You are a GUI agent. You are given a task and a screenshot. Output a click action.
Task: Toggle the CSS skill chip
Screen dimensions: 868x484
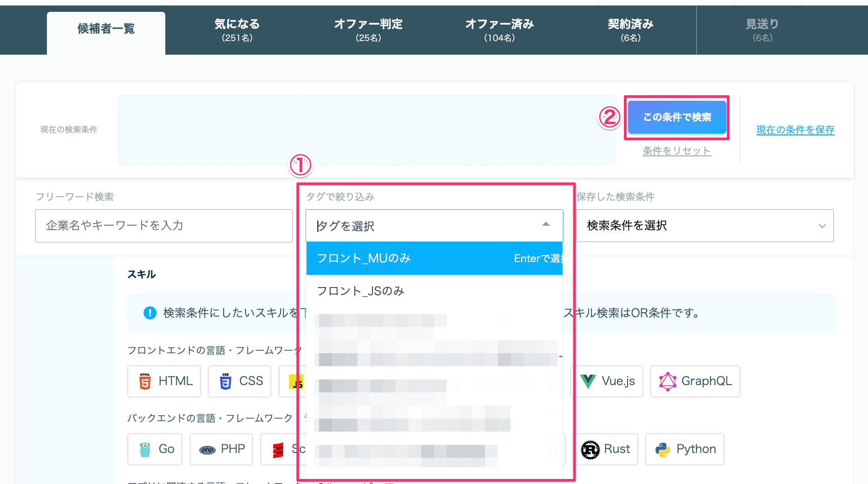pyautogui.click(x=240, y=381)
